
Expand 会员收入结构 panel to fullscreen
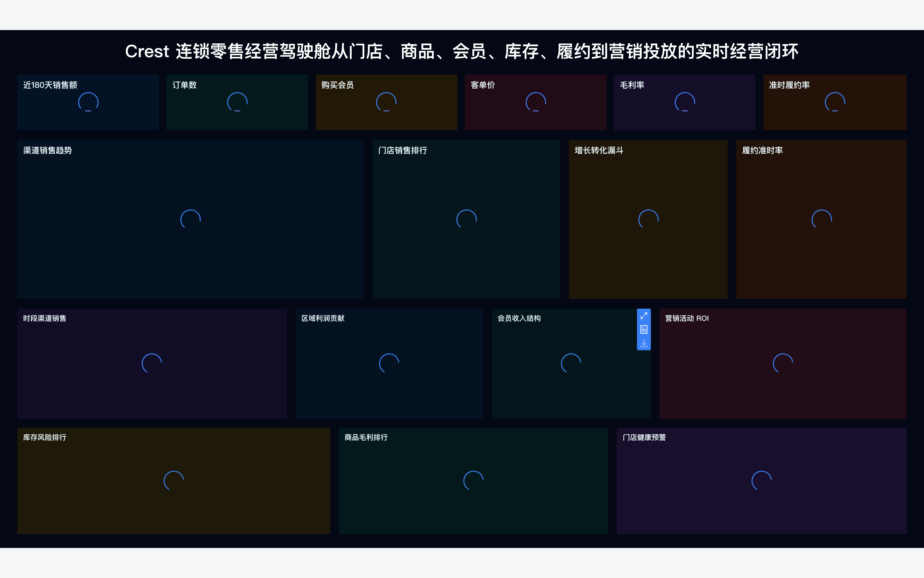[x=644, y=316]
